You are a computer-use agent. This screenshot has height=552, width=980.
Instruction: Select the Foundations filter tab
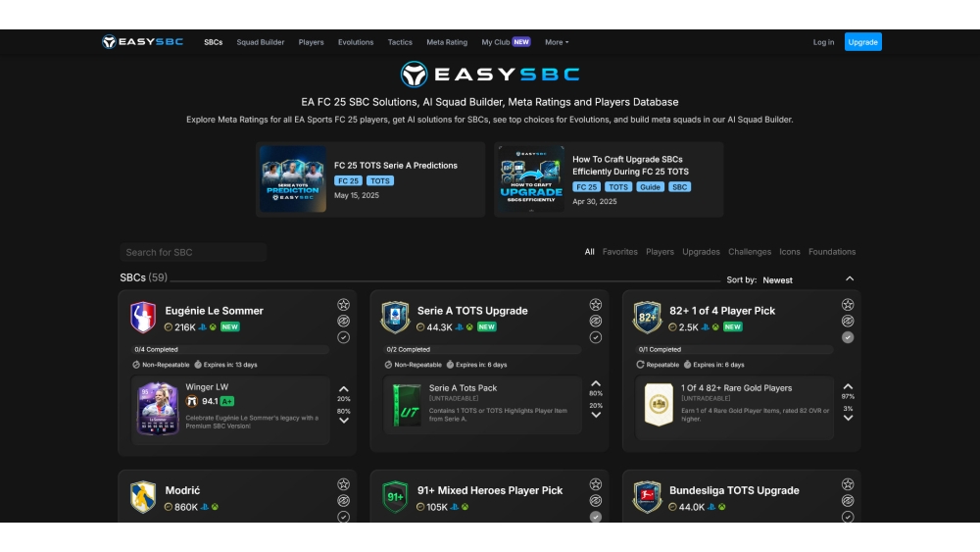(x=832, y=252)
